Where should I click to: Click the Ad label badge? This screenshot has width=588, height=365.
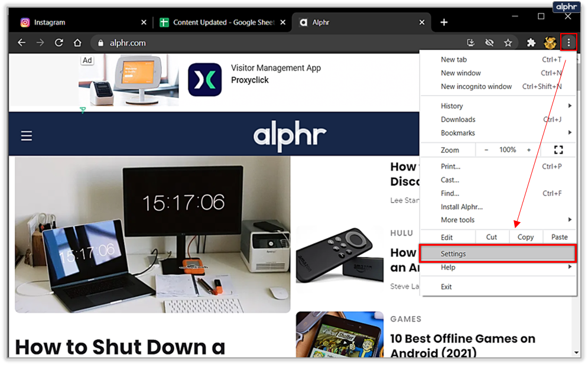tap(87, 60)
